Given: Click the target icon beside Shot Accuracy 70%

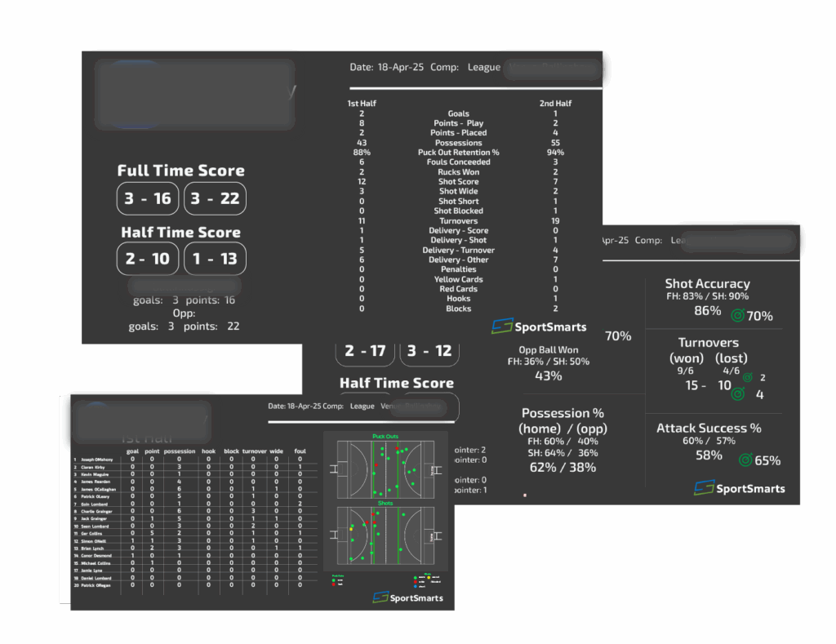Looking at the screenshot, I should tap(737, 315).
